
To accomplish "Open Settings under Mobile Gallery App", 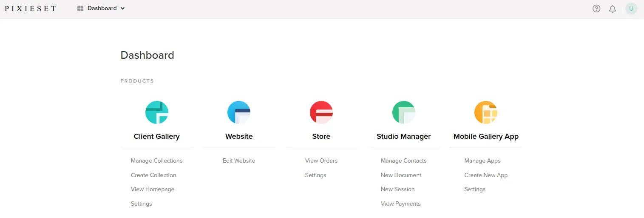I will click(x=475, y=189).
